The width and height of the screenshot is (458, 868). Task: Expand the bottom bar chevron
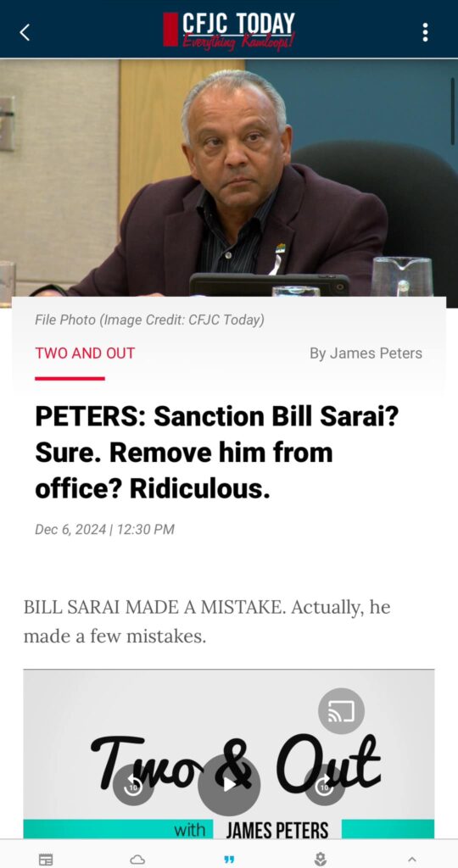(411, 860)
